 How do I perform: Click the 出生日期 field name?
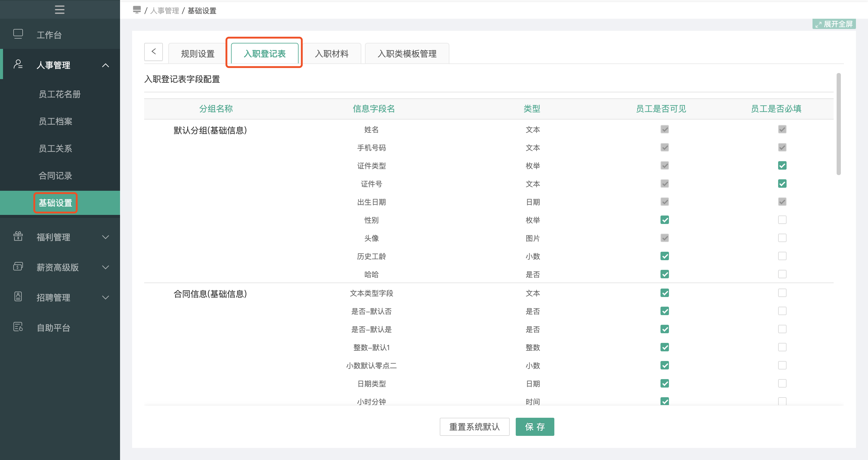(x=371, y=202)
